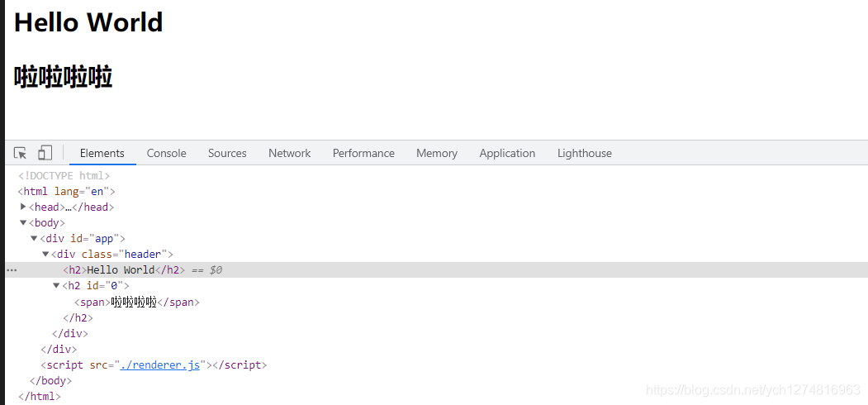This screenshot has width=868, height=405.
Task: Expand the head element node
Action: pyautogui.click(x=23, y=207)
